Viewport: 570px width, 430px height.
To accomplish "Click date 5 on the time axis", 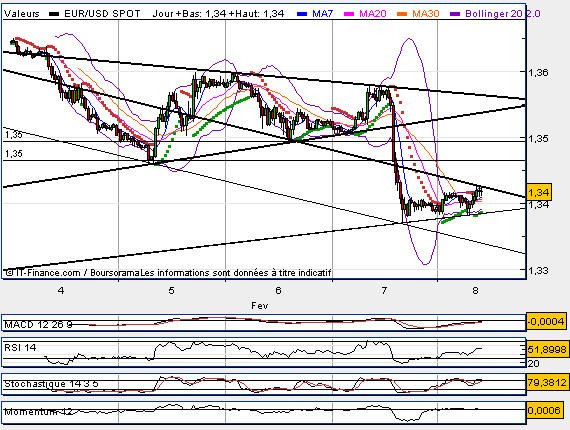I will coord(171,290).
